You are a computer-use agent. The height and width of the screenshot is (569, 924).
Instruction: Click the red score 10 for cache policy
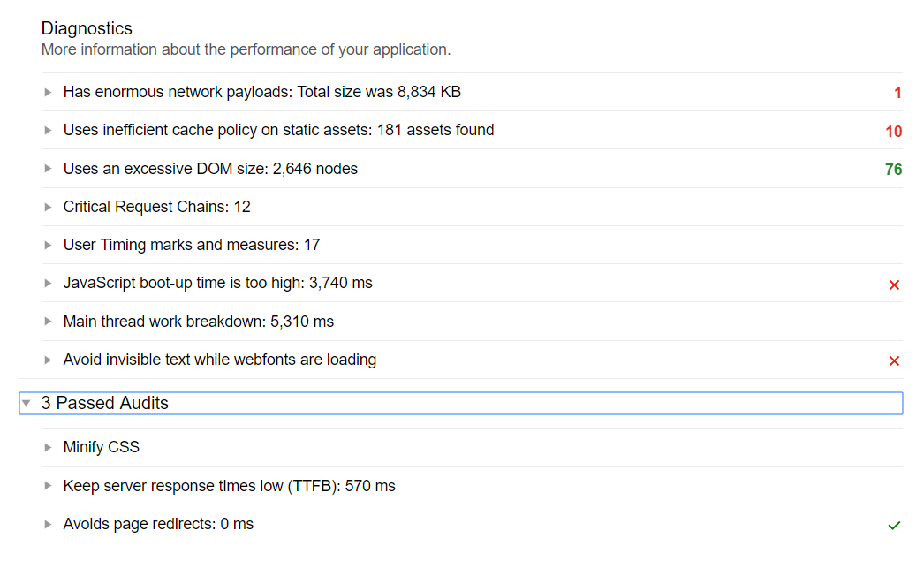pos(894,132)
